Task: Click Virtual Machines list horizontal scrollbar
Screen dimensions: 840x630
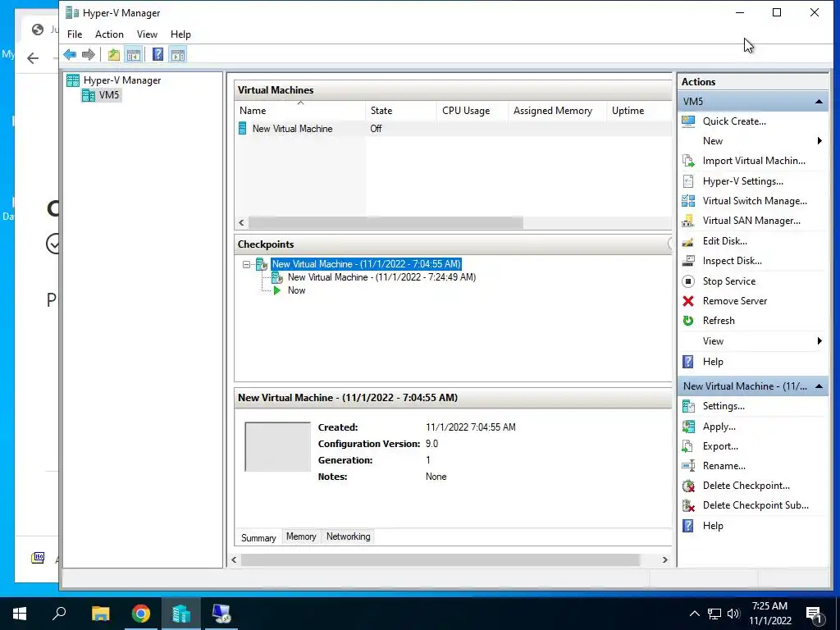Action: coord(386,222)
